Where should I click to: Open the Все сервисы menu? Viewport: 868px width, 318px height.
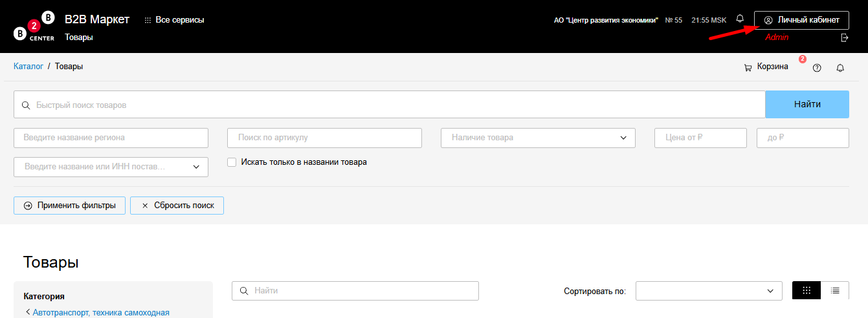(x=174, y=20)
